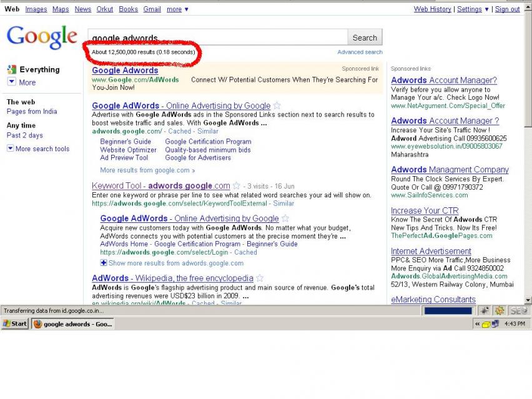The height and width of the screenshot is (399, 532).
Task: Click the Search button
Action: 365,37
